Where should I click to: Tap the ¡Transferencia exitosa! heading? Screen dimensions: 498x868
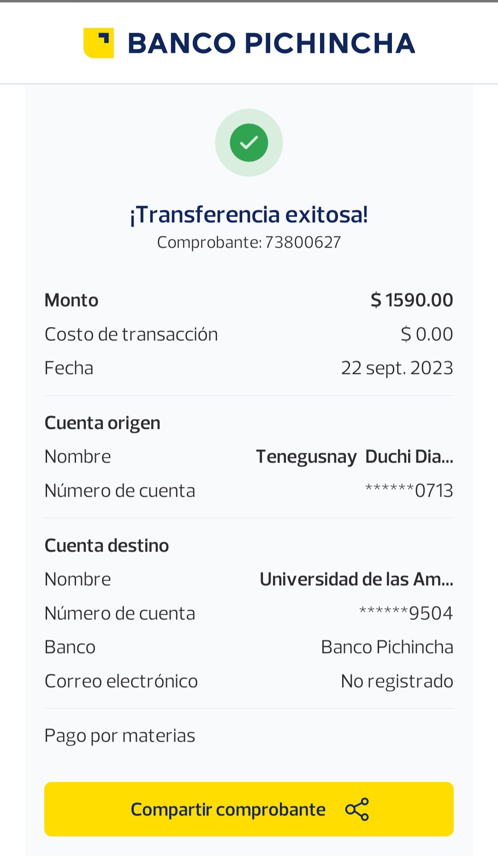[249, 214]
